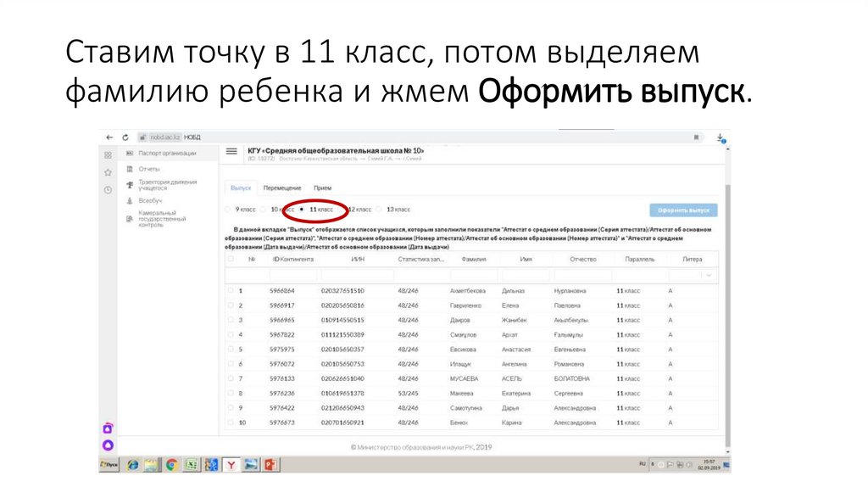Viewport: 868px width, 487px height.
Task: Open Отчеты in sidebar
Action: pos(149,169)
